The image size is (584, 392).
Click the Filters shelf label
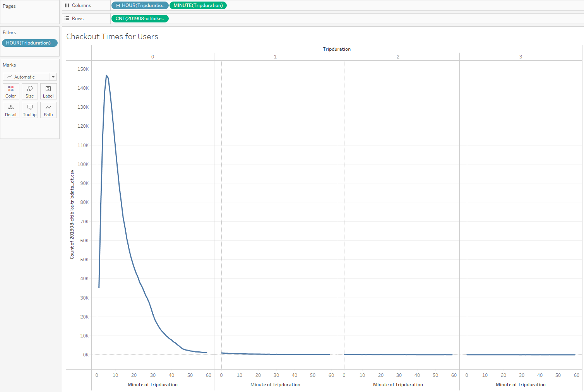coord(9,32)
